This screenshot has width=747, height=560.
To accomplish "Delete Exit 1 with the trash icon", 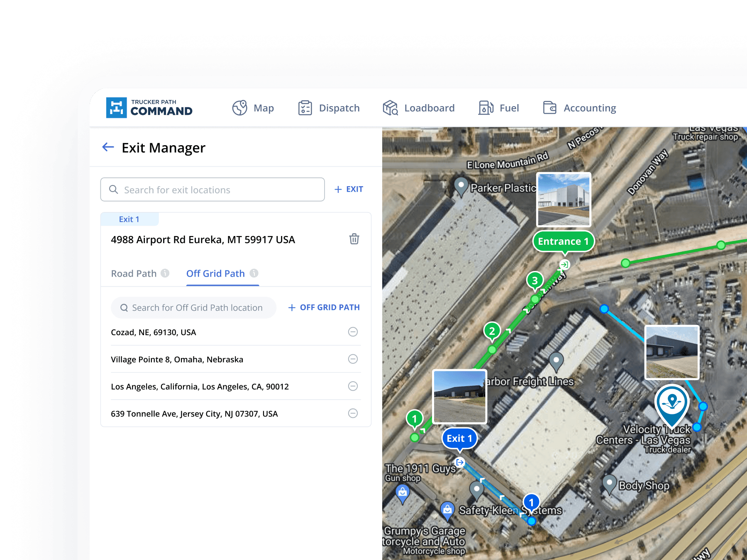I will (354, 239).
